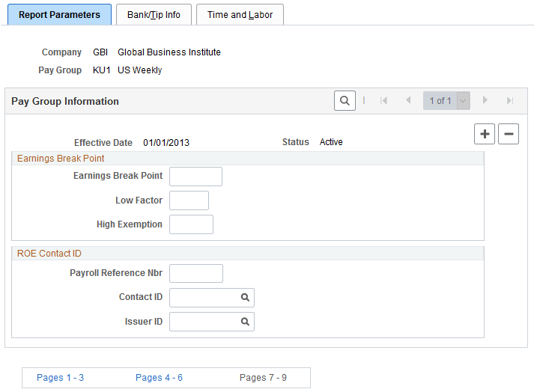Focus the High Exemption field
Viewport: 534px width, 392px height.
click(x=192, y=224)
